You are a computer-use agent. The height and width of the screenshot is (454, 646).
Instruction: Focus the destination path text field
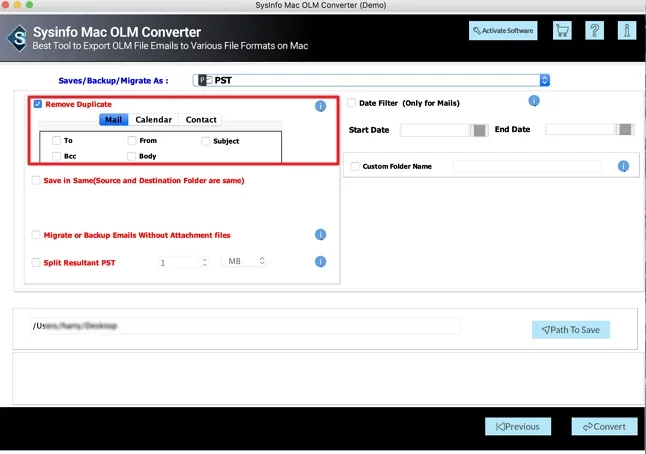pos(246,326)
